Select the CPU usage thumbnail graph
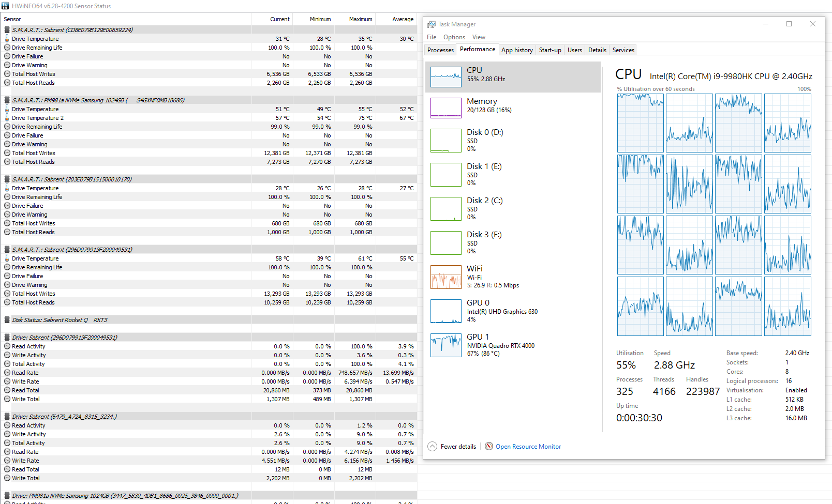The image size is (832, 504). pos(446,77)
